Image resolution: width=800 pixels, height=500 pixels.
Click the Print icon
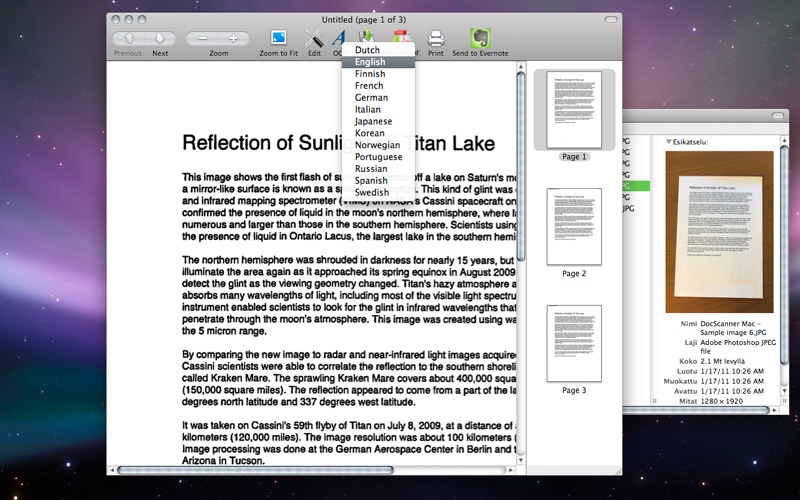pos(436,38)
